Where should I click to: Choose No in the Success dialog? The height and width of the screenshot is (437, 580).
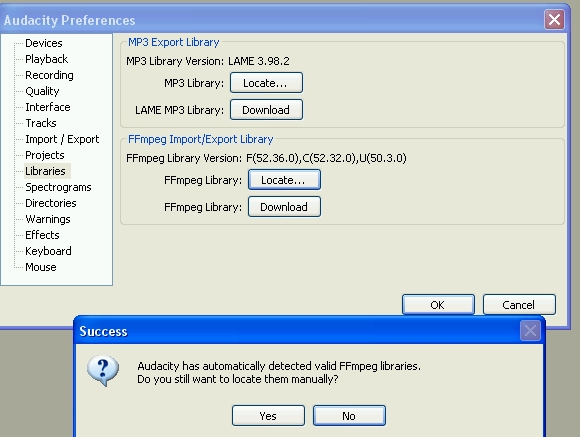coord(349,416)
